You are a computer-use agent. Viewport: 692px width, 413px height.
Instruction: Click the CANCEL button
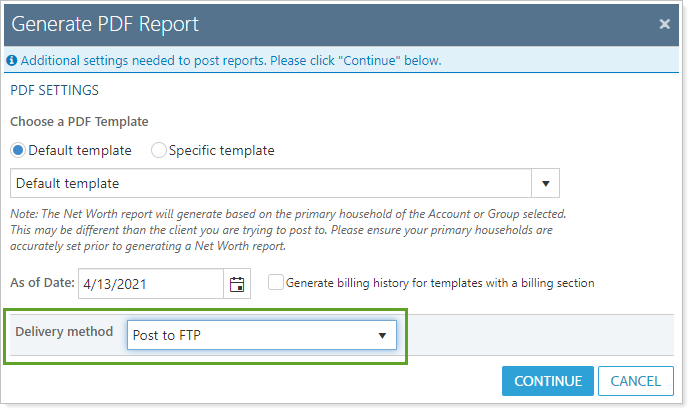635,381
